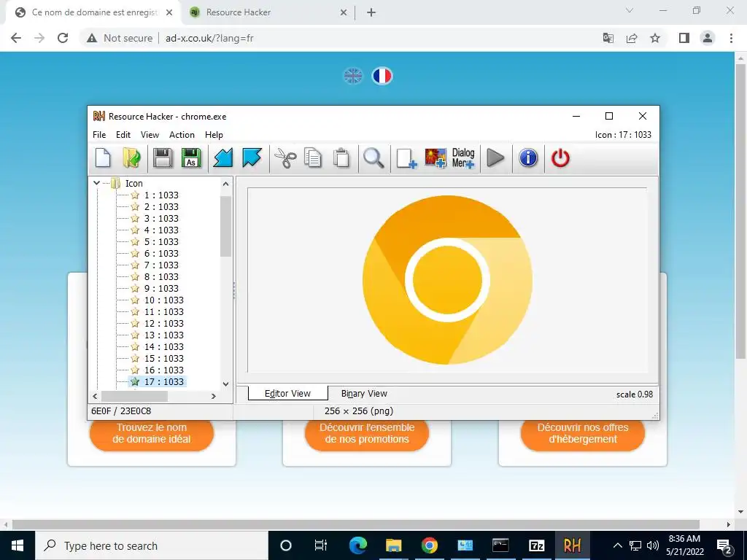747x560 pixels.
Task: Bookmark this page with the star icon
Action: click(655, 38)
